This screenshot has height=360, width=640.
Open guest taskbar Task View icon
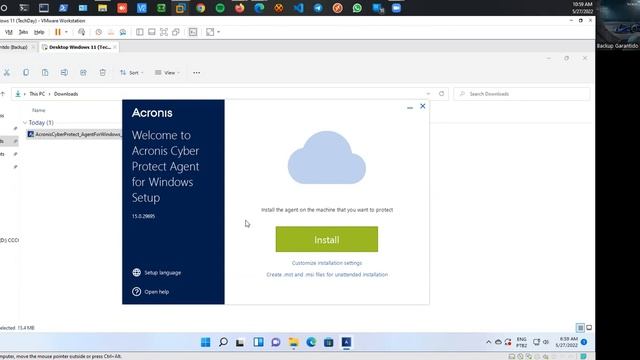[240, 342]
